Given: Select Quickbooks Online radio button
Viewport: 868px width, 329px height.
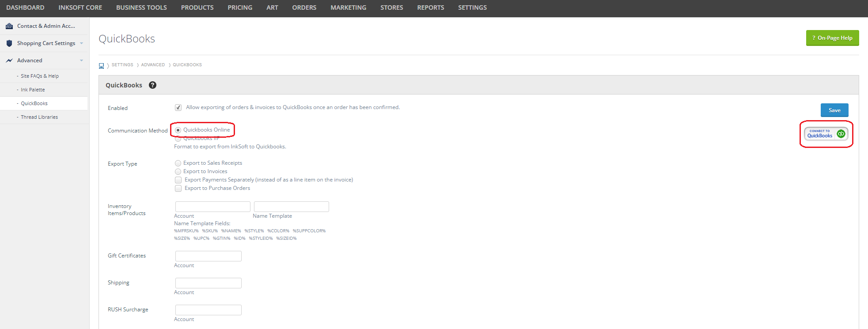Looking at the screenshot, I should tap(178, 130).
